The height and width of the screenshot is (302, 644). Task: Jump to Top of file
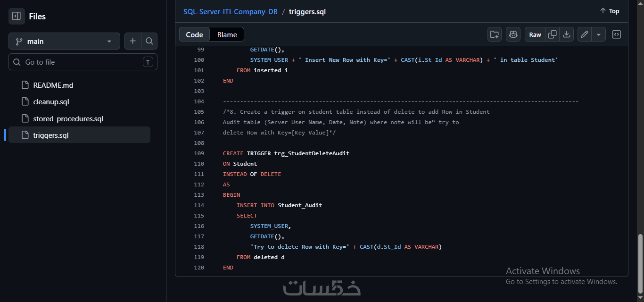point(610,11)
